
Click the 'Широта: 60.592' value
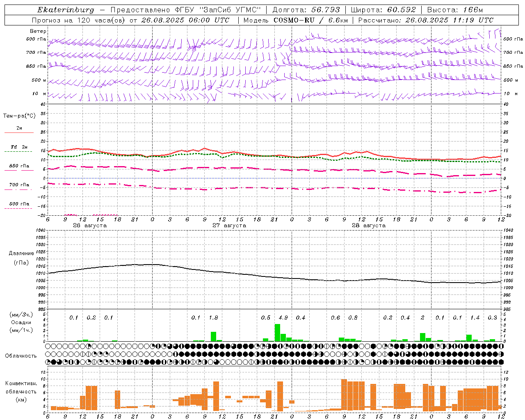pyautogui.click(x=383, y=10)
